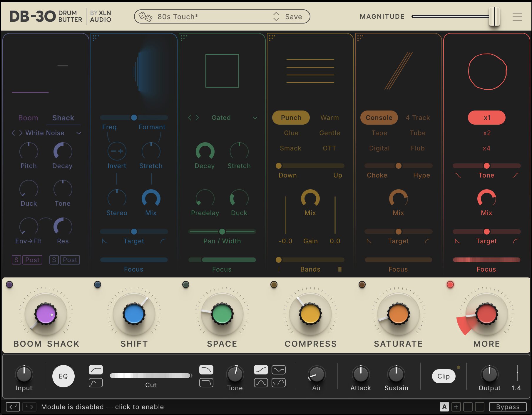The height and width of the screenshot is (415, 532).
Task: Select the gentle low-pass cut shape icon
Action: (206, 370)
